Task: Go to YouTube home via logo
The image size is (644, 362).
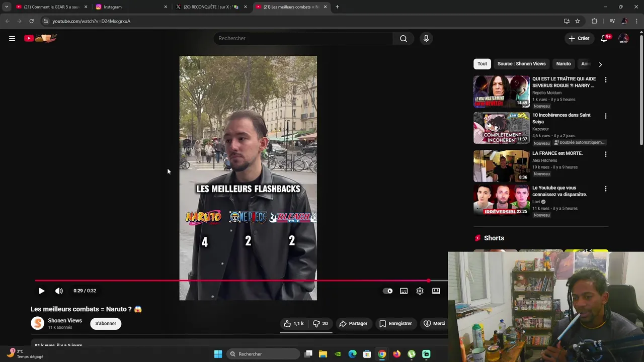Action: coord(40,38)
